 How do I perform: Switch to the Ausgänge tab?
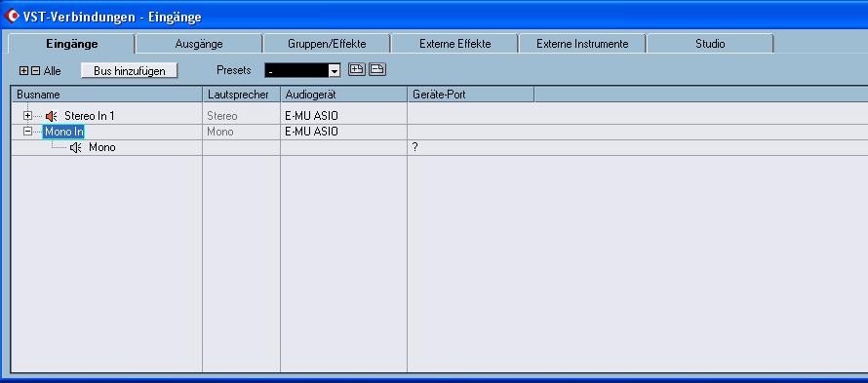coord(199,44)
